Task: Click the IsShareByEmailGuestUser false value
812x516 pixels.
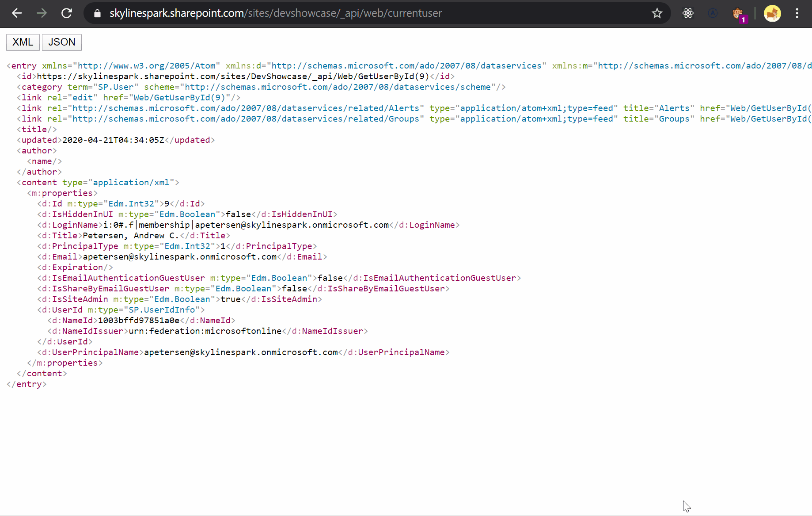Action: point(294,289)
